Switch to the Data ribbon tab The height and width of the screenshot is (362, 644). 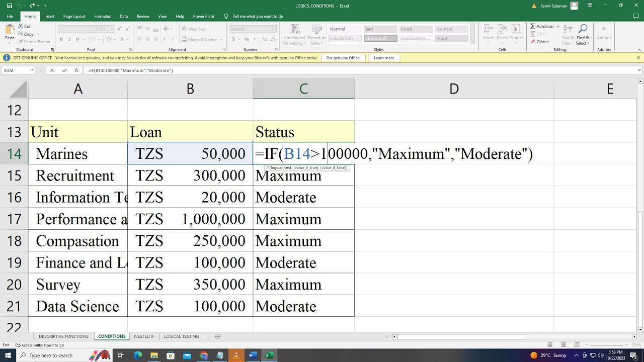click(123, 17)
